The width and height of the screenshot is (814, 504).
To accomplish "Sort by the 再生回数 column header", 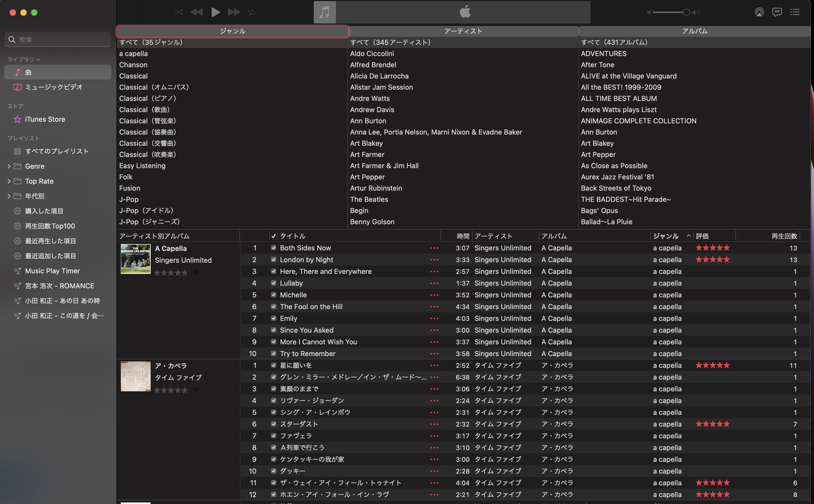I will point(784,236).
